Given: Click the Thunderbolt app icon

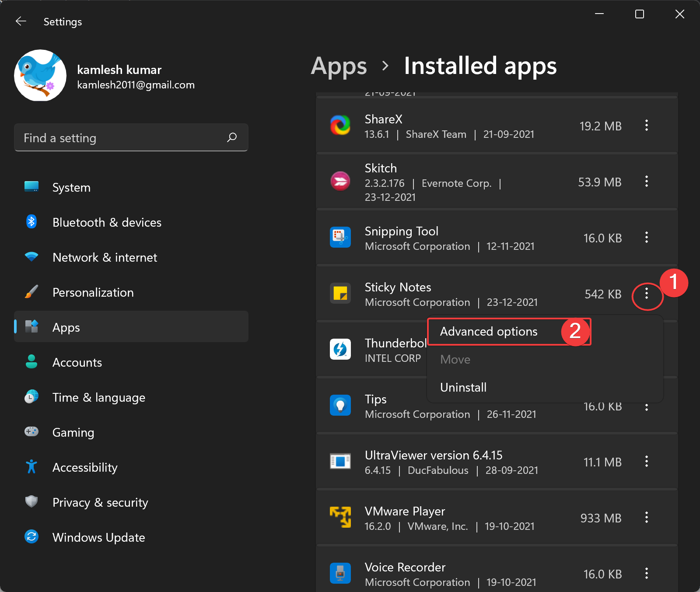Looking at the screenshot, I should click(x=340, y=349).
